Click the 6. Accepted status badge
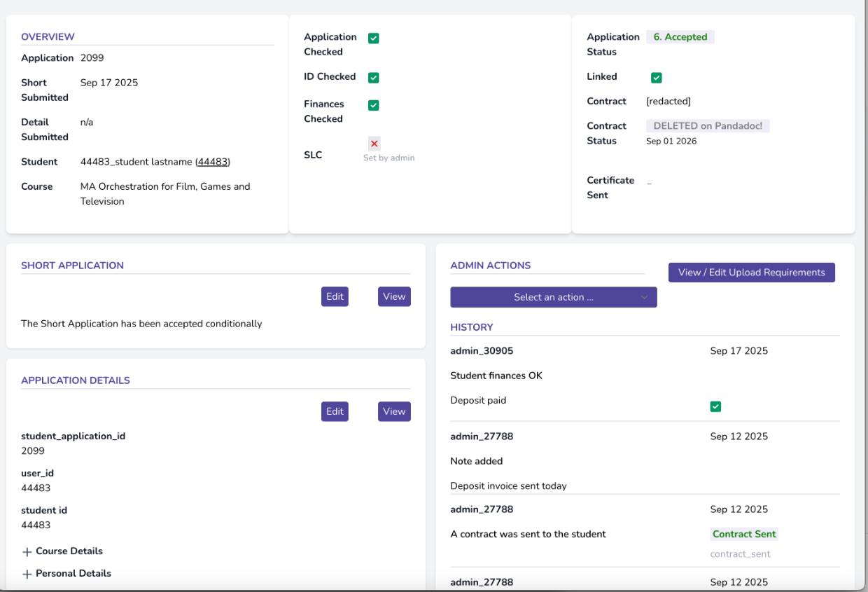Screen dimensions: 868x592 [680, 37]
